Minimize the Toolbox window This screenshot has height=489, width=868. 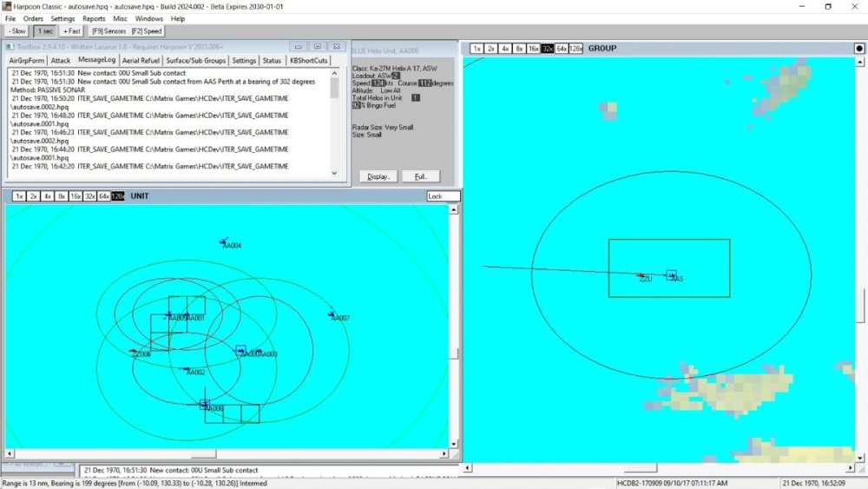click(x=298, y=47)
